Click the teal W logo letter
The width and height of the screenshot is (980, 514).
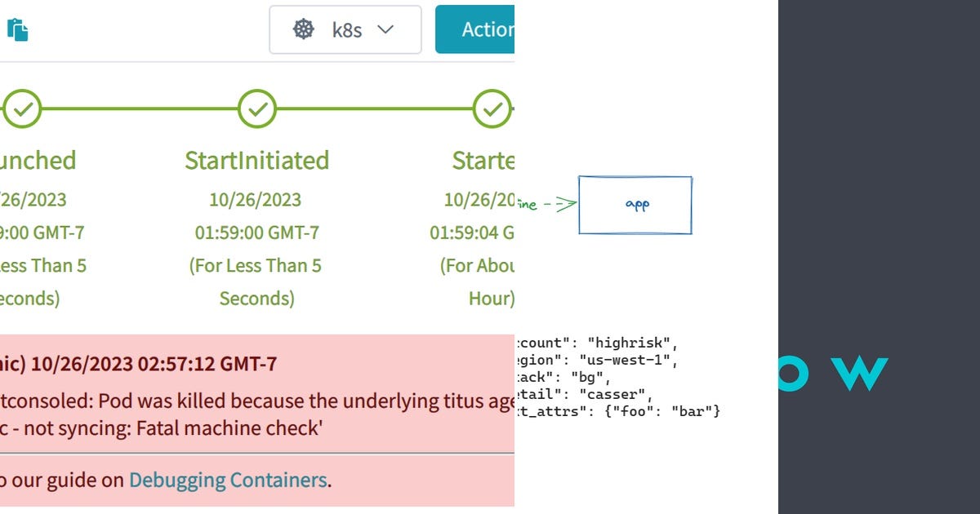[x=862, y=374]
